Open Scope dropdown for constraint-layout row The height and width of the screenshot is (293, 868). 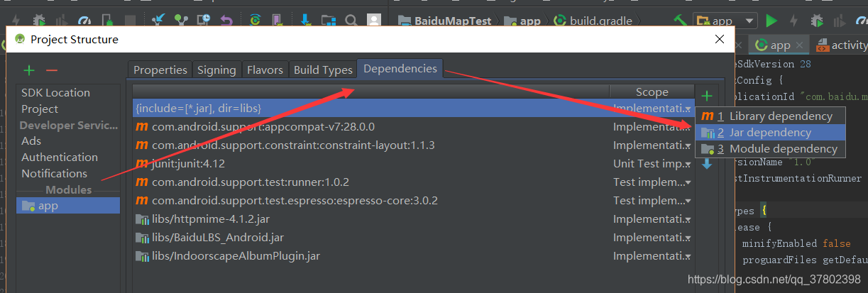click(x=687, y=145)
